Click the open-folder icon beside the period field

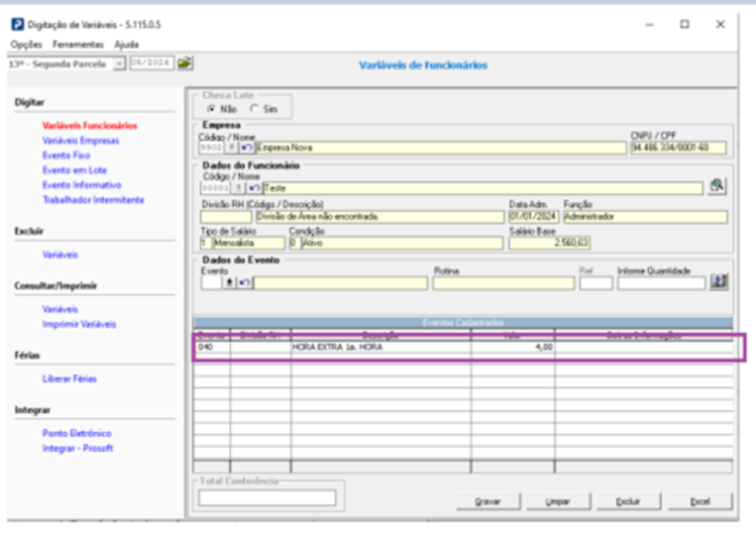185,63
